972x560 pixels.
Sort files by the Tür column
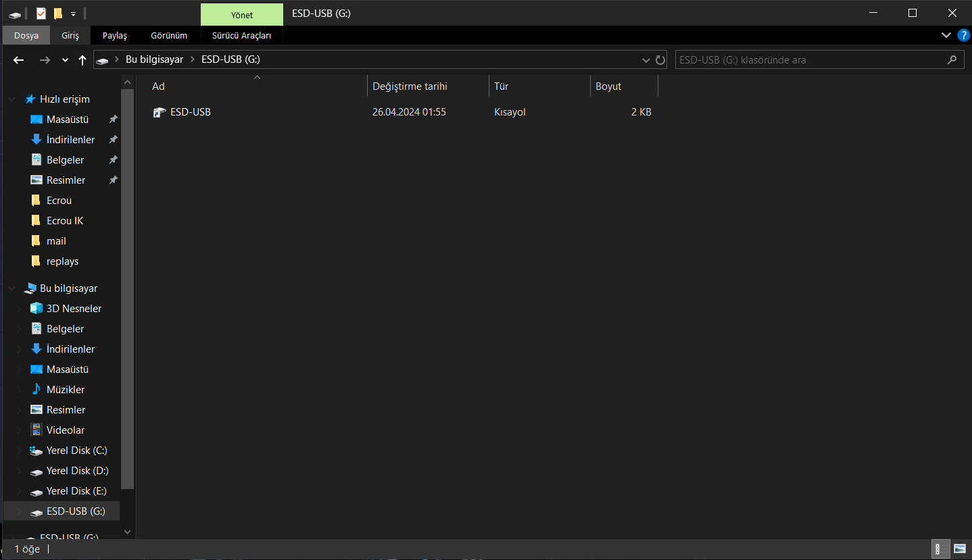pos(501,86)
